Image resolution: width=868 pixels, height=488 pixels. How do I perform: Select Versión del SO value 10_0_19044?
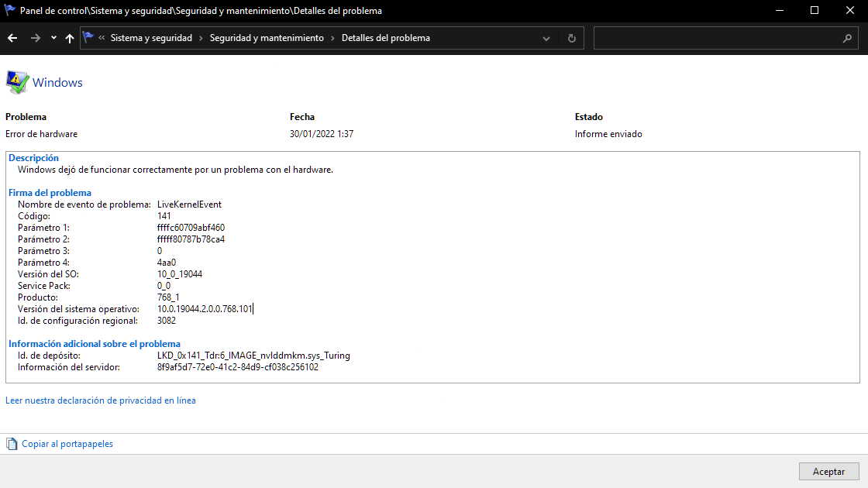pos(180,274)
